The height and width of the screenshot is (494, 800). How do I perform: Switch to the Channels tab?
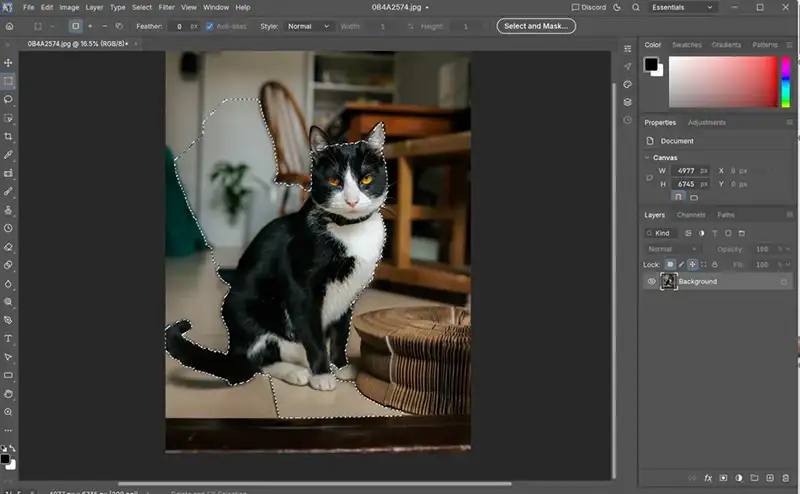(691, 215)
